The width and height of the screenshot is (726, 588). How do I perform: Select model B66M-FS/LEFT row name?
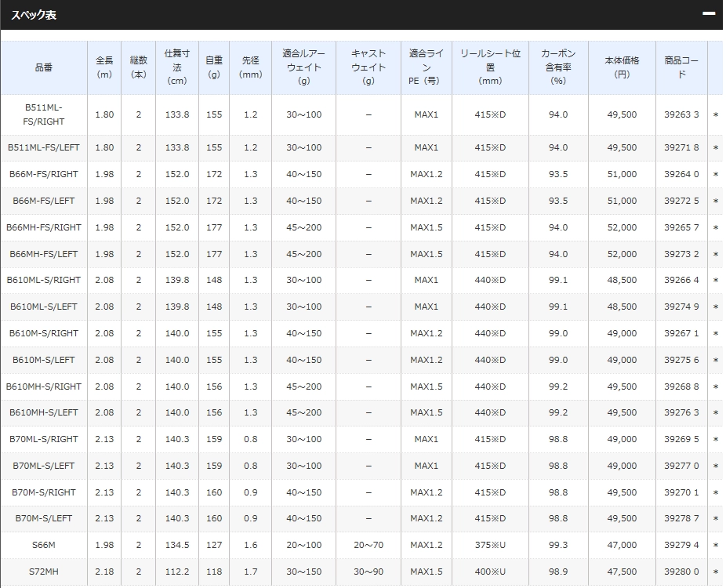[44, 201]
